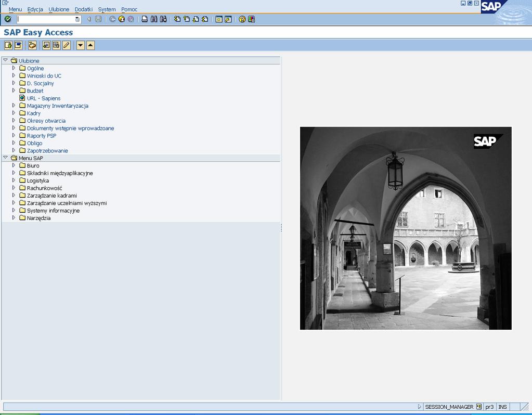The width and height of the screenshot is (532, 415).
Task: Click the Next Page icon
Action: tap(196, 19)
